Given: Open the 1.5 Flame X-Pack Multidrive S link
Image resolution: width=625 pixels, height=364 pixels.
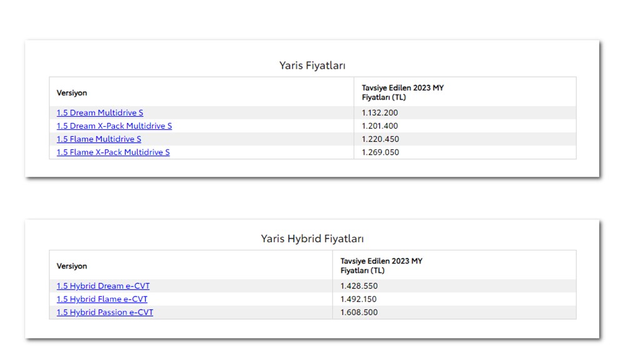Looking at the screenshot, I should tap(112, 152).
